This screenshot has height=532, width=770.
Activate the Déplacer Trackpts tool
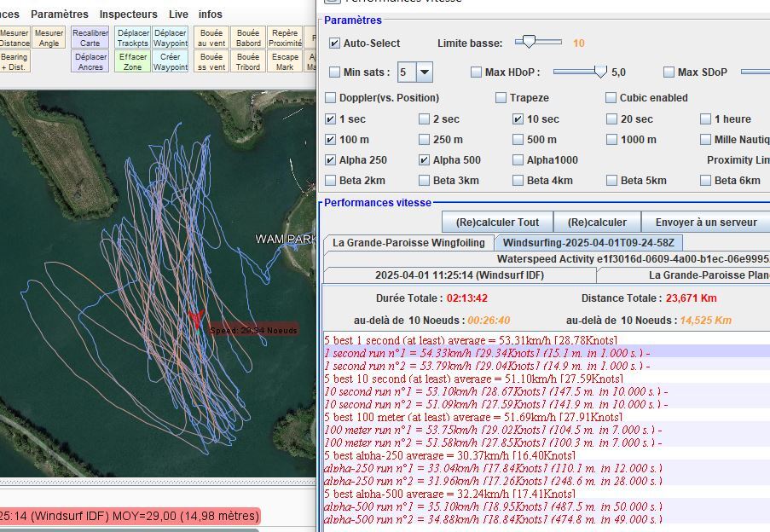132,38
